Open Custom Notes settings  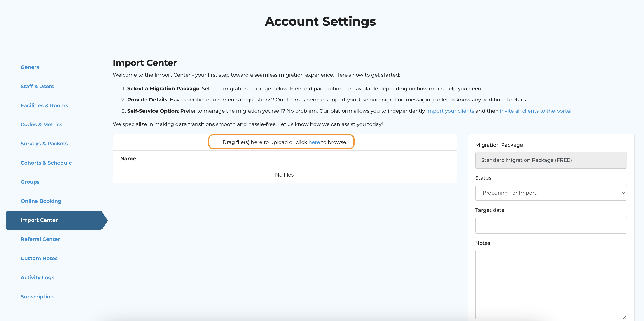39,258
